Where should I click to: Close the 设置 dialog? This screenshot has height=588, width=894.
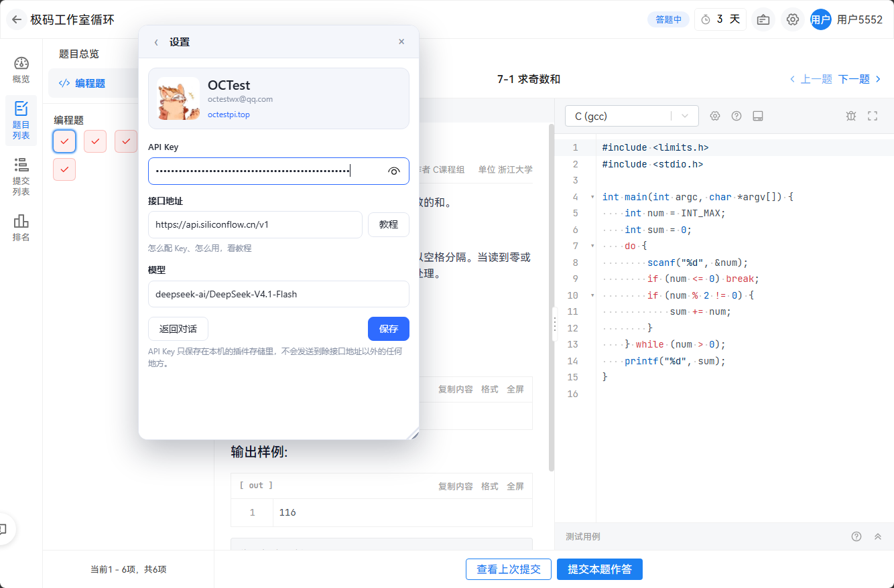coord(401,42)
